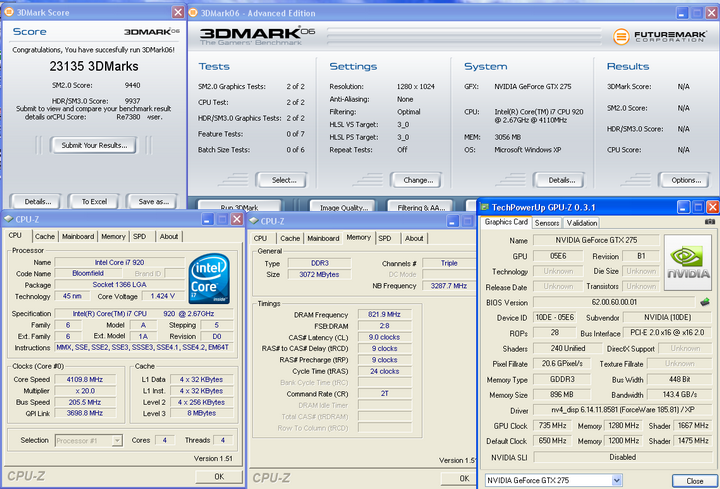Click the QPI Link 3698.8 MHz field
720x489 pixels.
point(85,413)
